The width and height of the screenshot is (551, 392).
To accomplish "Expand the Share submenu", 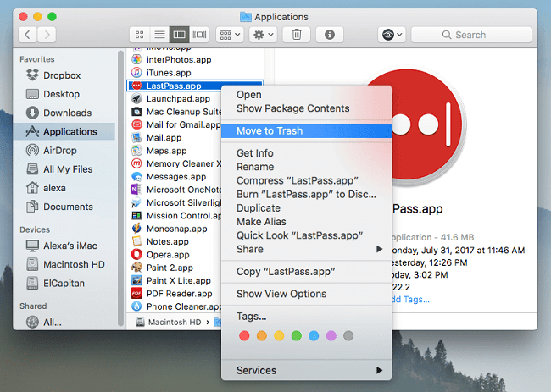I will [306, 249].
